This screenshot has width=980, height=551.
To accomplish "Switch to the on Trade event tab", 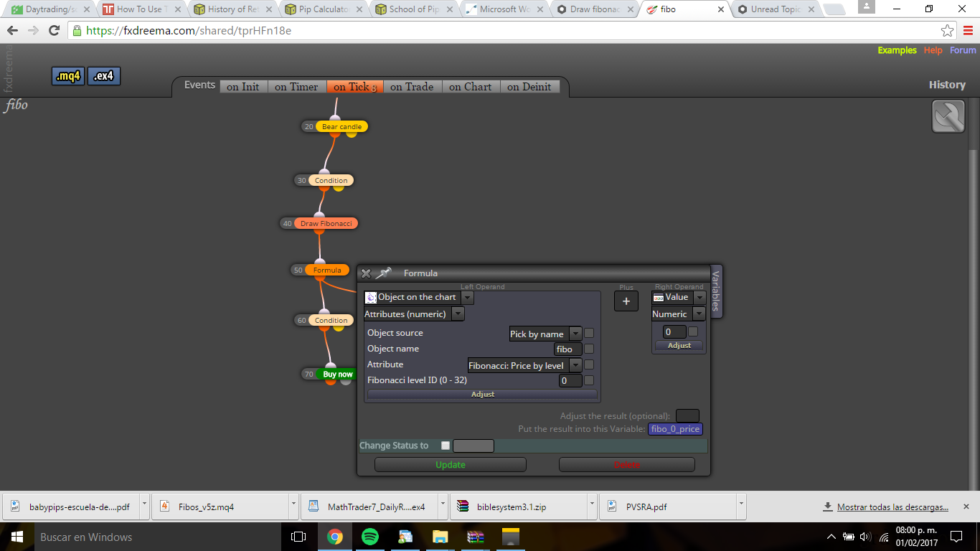I will point(412,87).
